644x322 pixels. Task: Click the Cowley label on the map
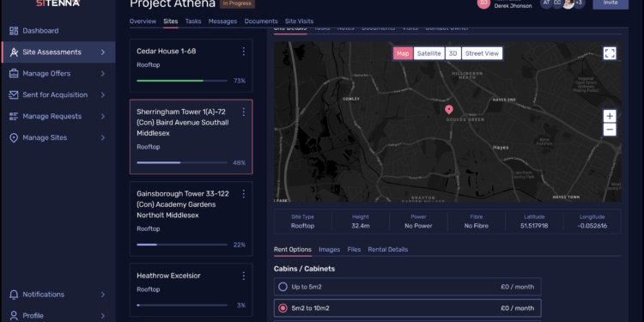[351, 99]
